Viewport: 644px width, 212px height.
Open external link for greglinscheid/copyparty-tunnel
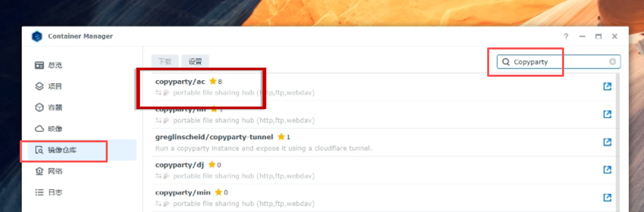(x=608, y=142)
